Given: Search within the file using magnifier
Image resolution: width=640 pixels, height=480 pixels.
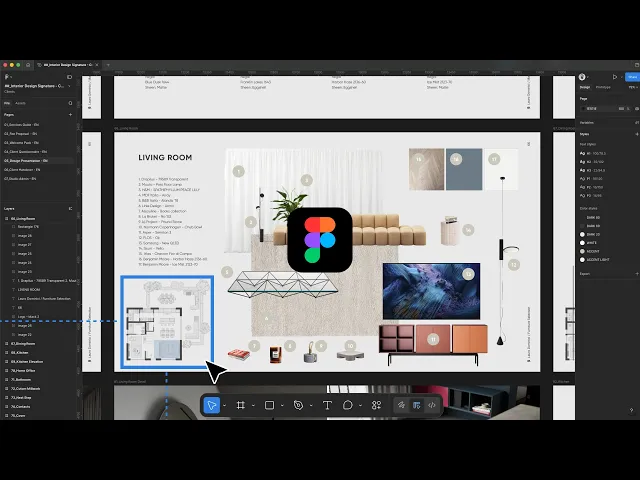Looking at the screenshot, I should pos(70,103).
